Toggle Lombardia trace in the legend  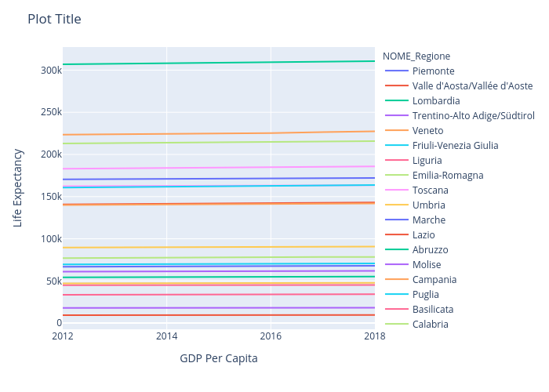coord(435,101)
